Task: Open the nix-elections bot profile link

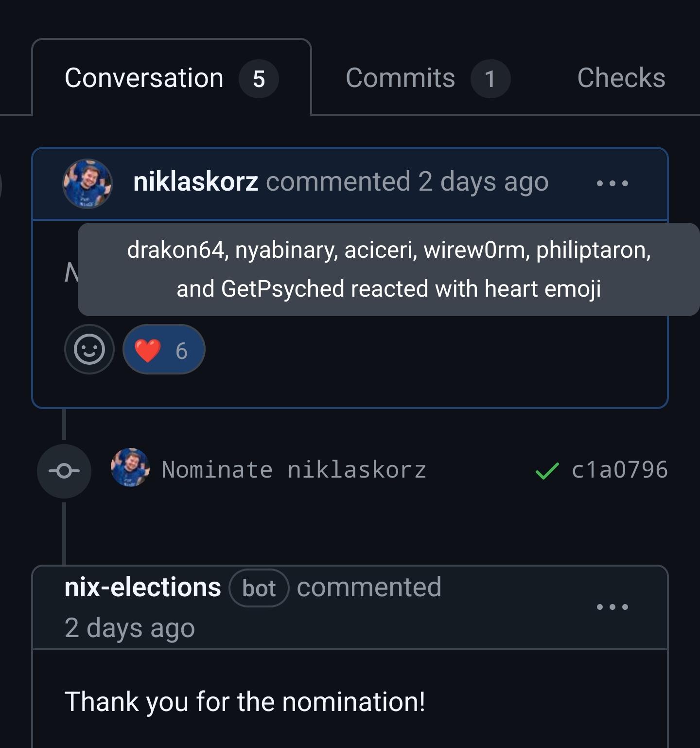Action: click(142, 587)
